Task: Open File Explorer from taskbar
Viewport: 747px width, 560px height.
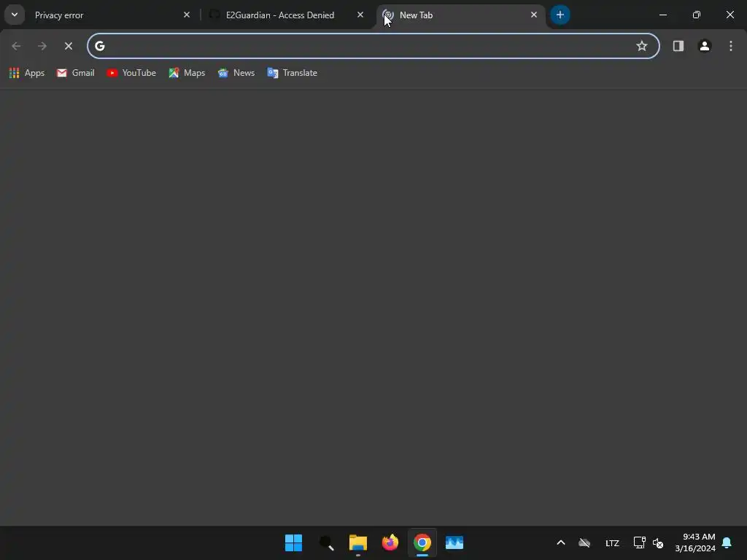Action: click(357, 542)
